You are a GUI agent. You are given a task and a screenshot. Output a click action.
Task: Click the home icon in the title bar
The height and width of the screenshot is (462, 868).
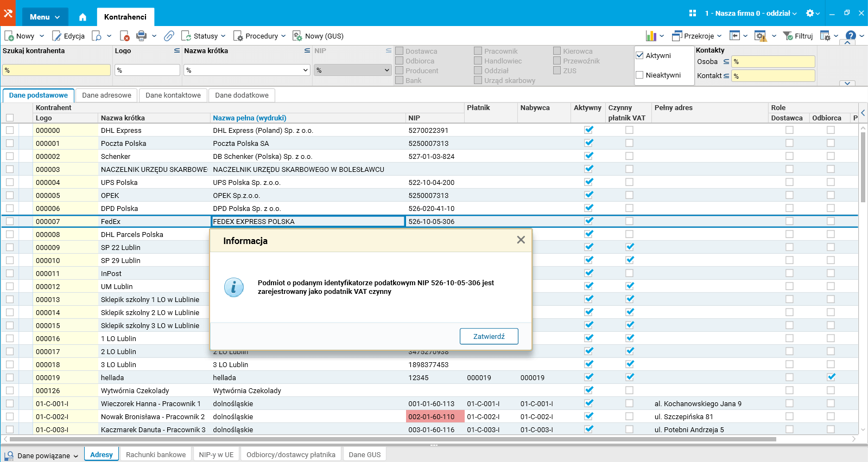(x=83, y=17)
